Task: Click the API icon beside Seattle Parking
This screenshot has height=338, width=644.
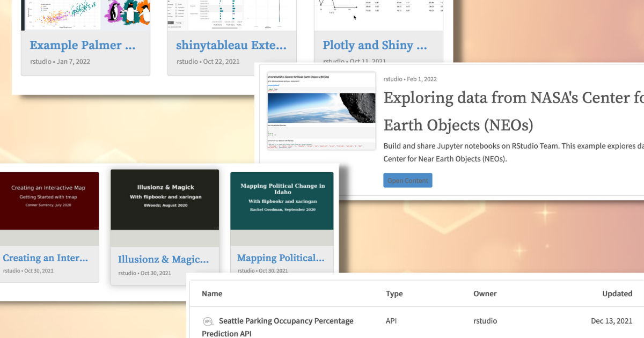Action: pos(208,321)
